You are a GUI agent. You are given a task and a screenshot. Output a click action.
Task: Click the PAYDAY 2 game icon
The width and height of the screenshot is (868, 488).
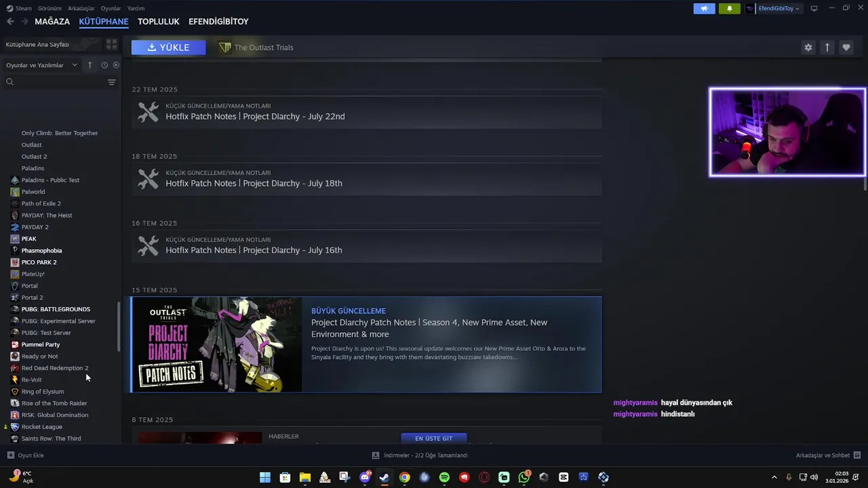(x=15, y=227)
